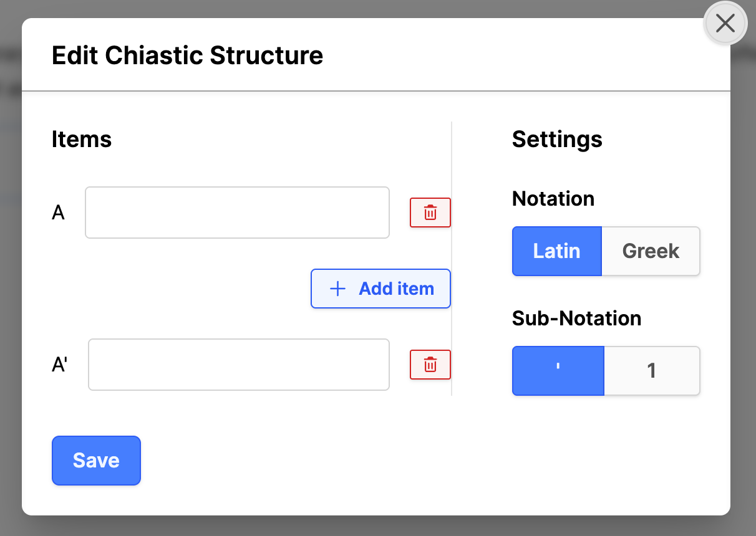Viewport: 756px width, 536px height.
Task: Select Latin notation
Action: (556, 251)
